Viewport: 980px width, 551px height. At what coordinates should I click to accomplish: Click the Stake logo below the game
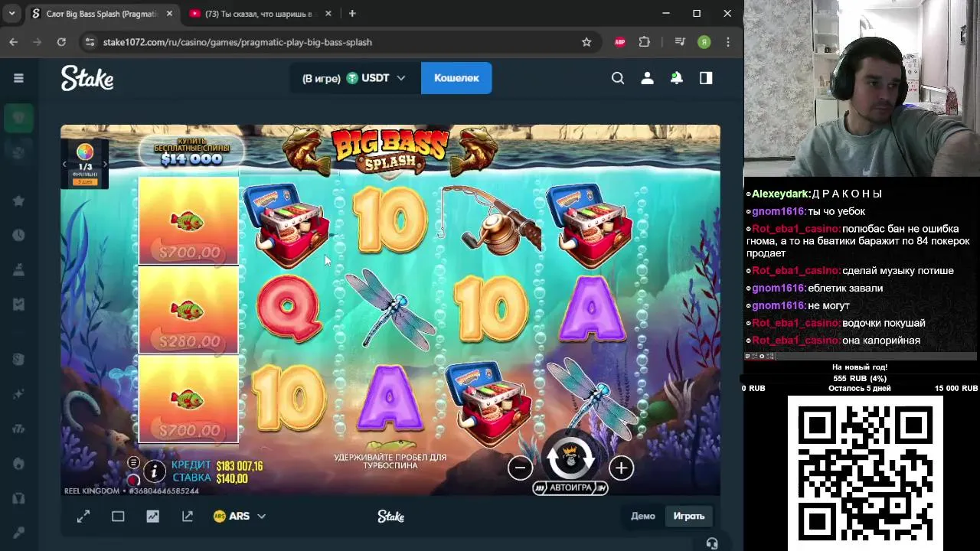[390, 517]
